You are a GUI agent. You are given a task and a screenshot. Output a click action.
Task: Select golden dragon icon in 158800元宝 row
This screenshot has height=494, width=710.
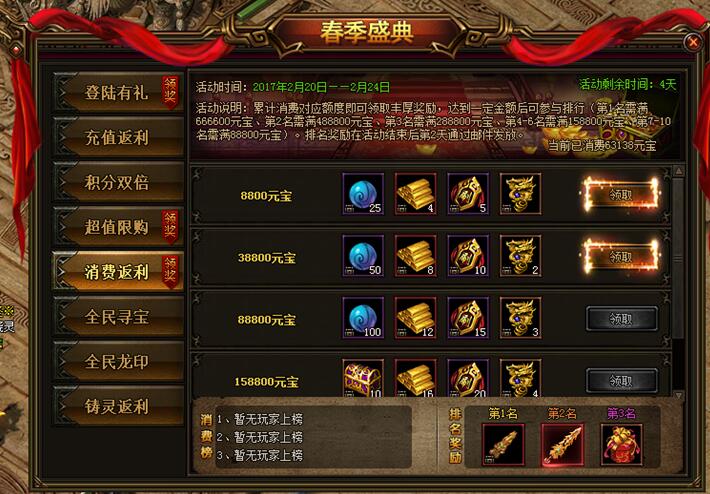click(x=521, y=378)
